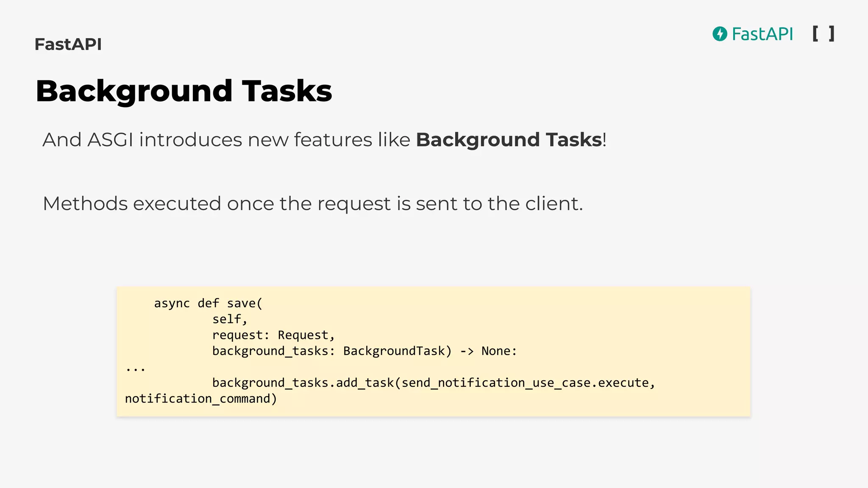Click the code line 'self,'
The width and height of the screenshot is (868, 488).
click(230, 319)
